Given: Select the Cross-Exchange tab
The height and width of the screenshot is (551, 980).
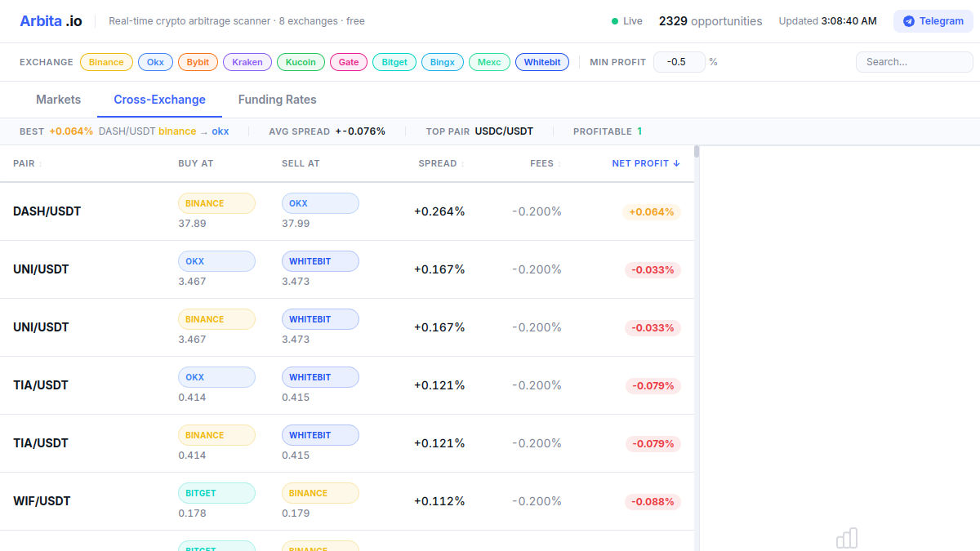Looking at the screenshot, I should (x=160, y=100).
